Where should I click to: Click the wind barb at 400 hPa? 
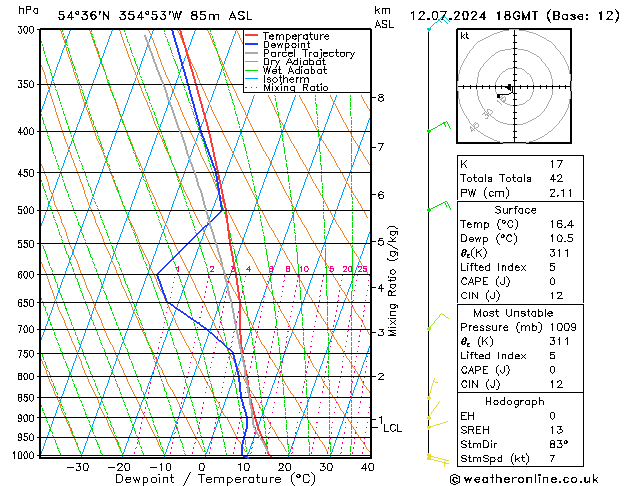(x=439, y=126)
